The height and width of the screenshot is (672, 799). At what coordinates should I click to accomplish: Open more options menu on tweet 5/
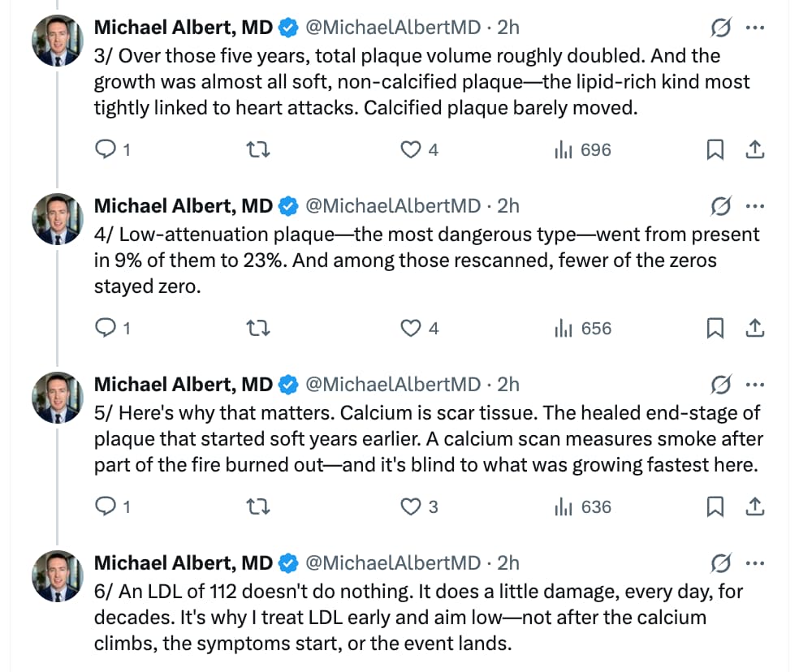(x=754, y=384)
